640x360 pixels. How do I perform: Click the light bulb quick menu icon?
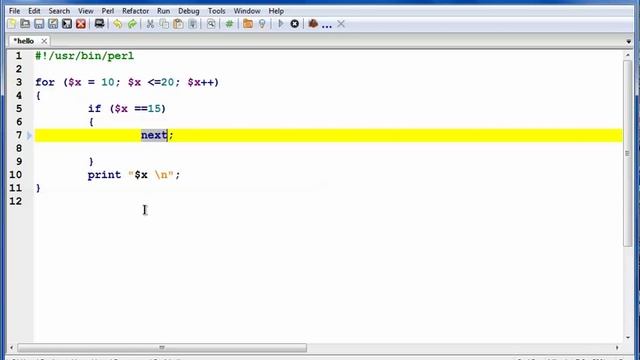262,24
